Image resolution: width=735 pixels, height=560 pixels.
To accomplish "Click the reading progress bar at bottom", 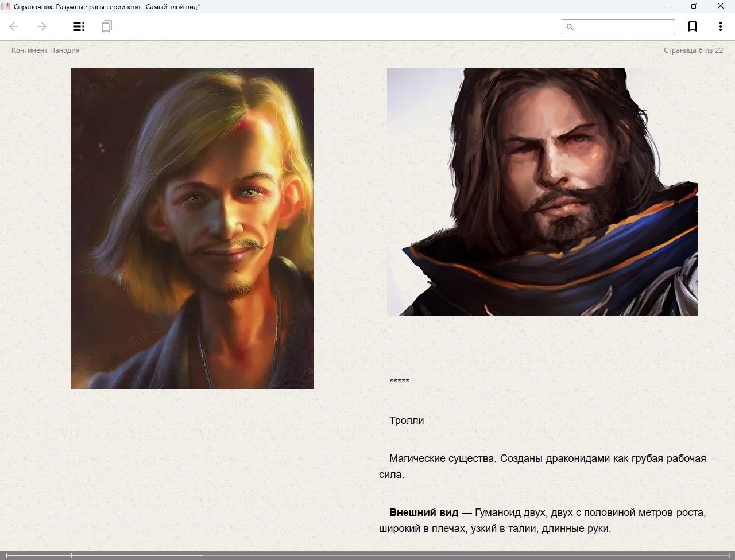I will (367, 555).
